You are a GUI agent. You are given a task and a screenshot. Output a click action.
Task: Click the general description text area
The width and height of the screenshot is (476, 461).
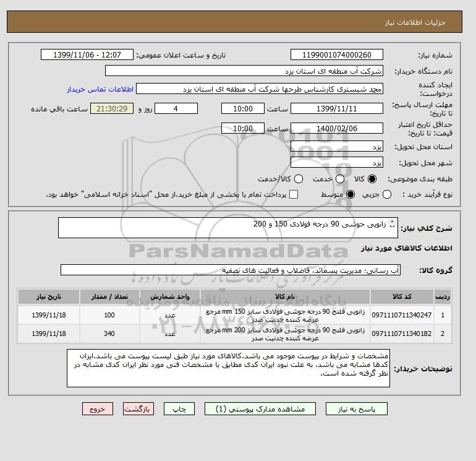[x=227, y=228]
